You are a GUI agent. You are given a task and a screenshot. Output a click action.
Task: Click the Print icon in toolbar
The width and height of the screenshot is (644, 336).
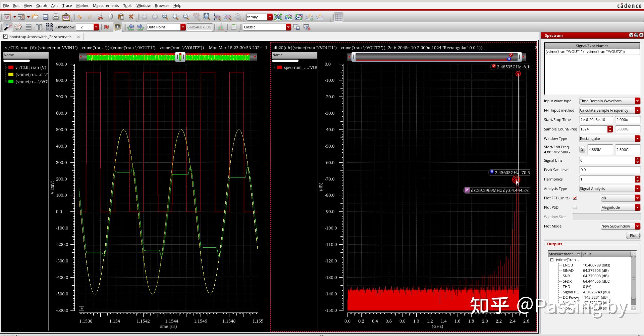point(56,17)
